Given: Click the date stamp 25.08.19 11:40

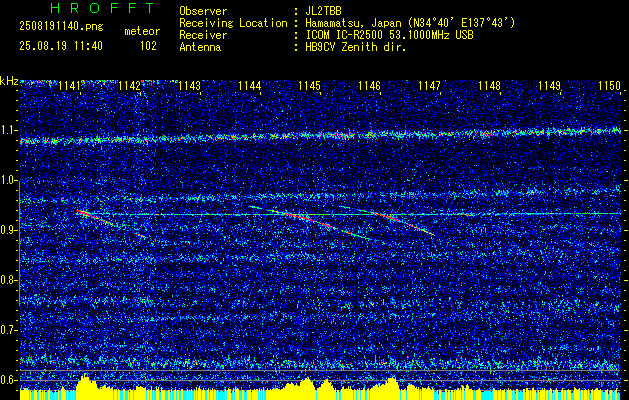Looking at the screenshot, I should point(61,46).
